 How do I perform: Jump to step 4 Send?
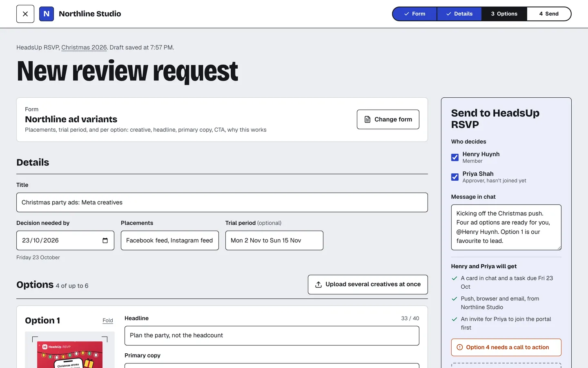click(549, 14)
